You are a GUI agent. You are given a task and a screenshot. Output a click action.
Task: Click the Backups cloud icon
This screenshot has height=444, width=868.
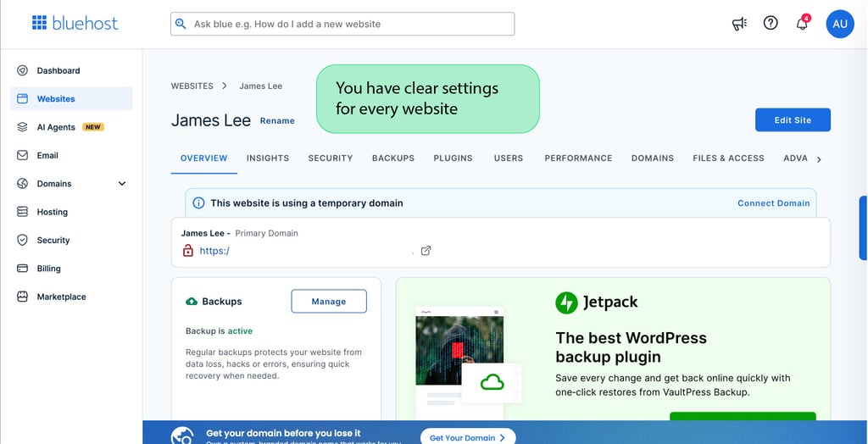(x=192, y=302)
